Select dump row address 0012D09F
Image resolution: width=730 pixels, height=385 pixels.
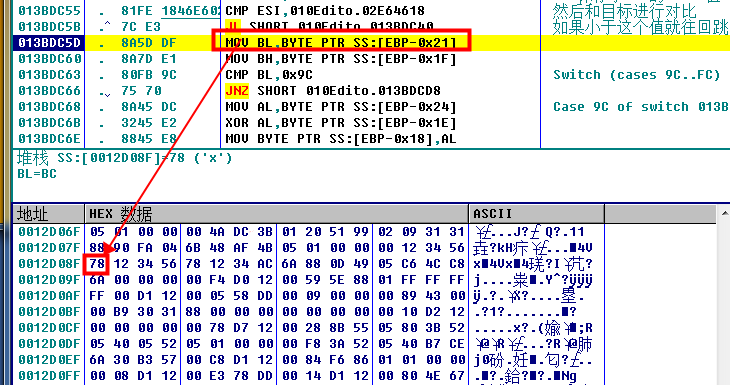tap(49, 280)
